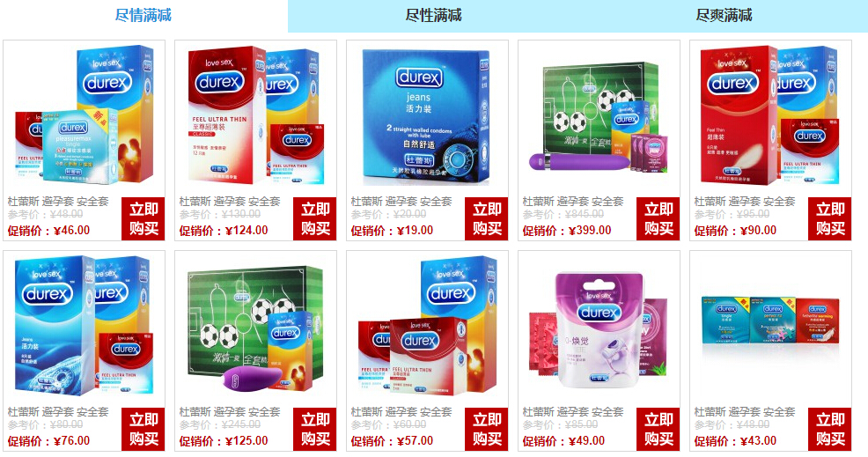Click 立即购买 for the ¥125.00 set
Viewport: 868px width, 457px height.
315,430
